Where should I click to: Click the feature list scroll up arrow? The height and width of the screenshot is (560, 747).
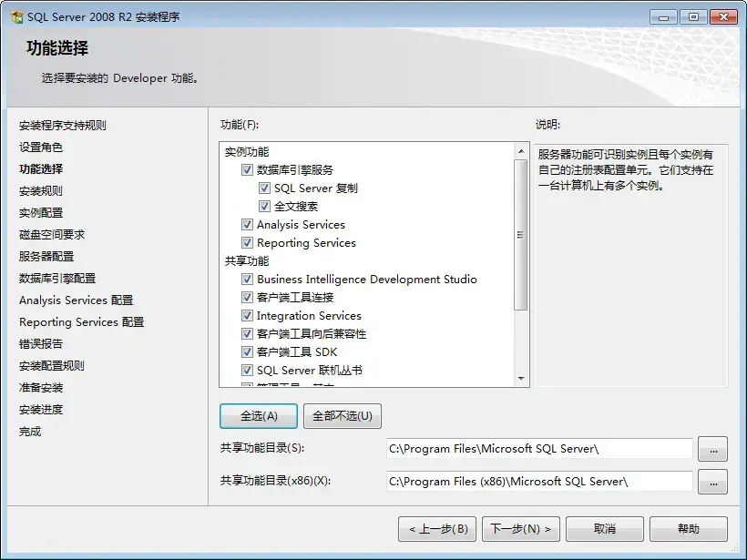[521, 151]
